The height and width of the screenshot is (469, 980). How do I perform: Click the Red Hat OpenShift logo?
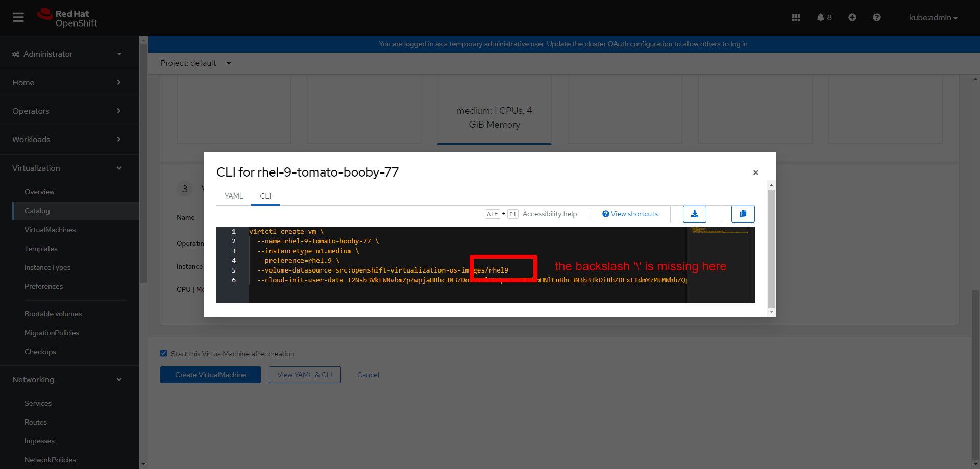[x=67, y=18]
